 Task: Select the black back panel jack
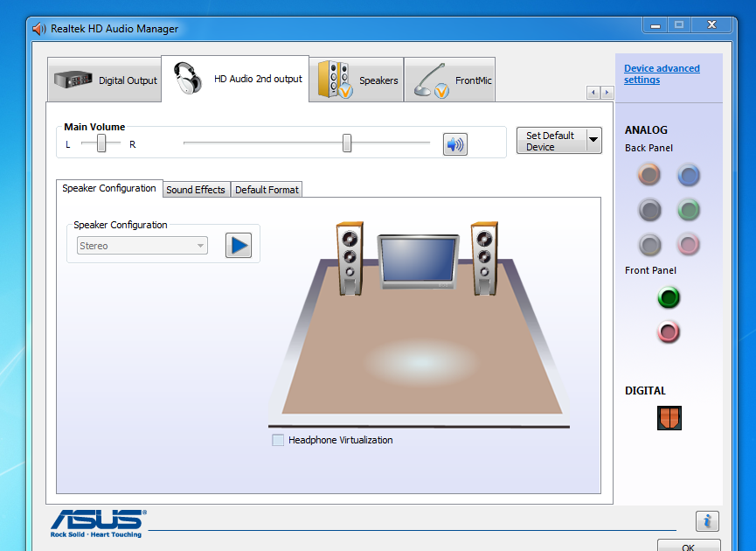(650, 210)
